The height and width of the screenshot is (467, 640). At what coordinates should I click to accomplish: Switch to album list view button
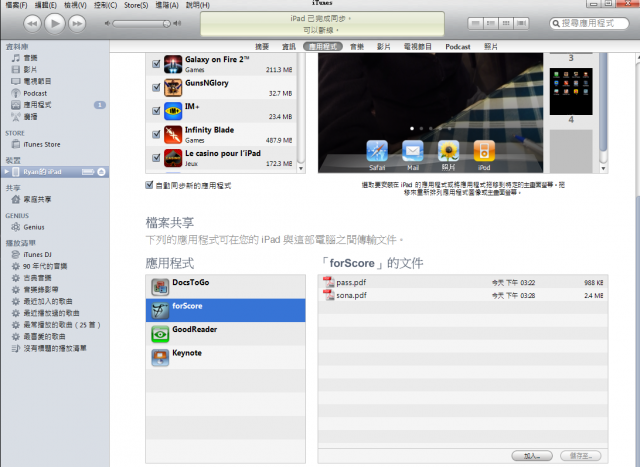[491, 23]
